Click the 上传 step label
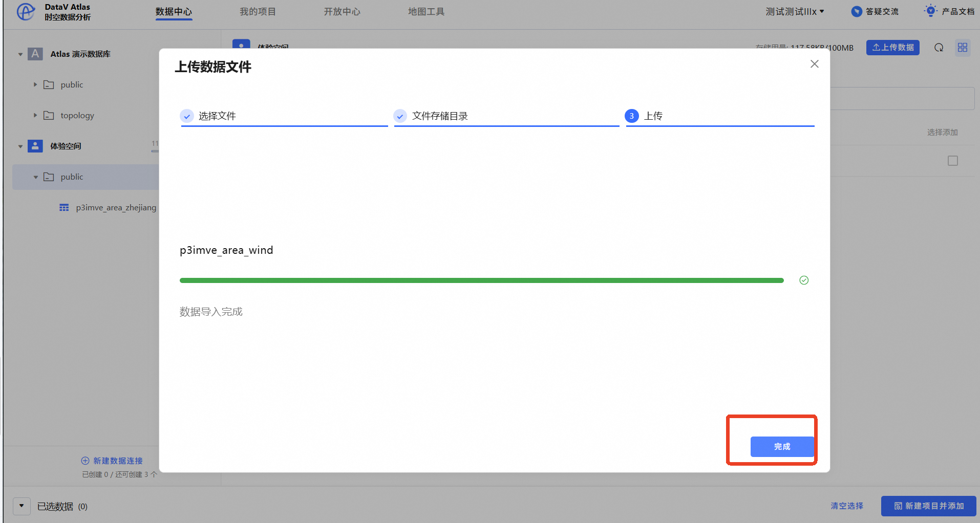 [x=653, y=116]
